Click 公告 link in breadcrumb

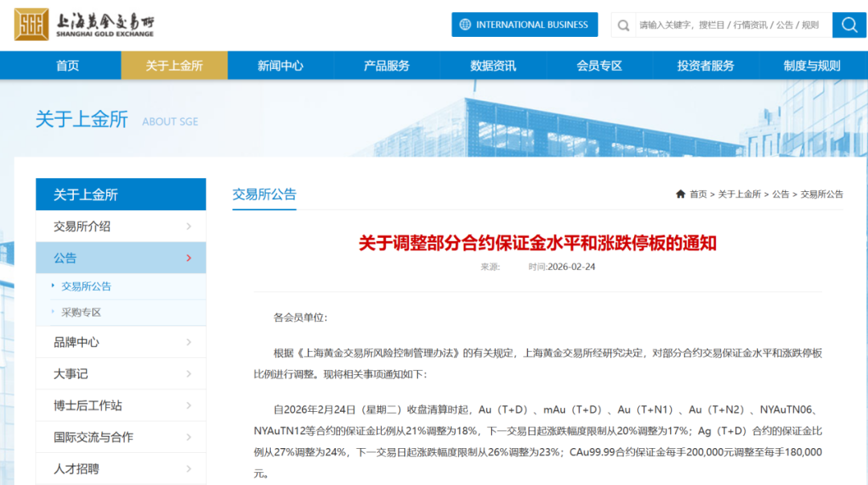pyautogui.click(x=780, y=194)
